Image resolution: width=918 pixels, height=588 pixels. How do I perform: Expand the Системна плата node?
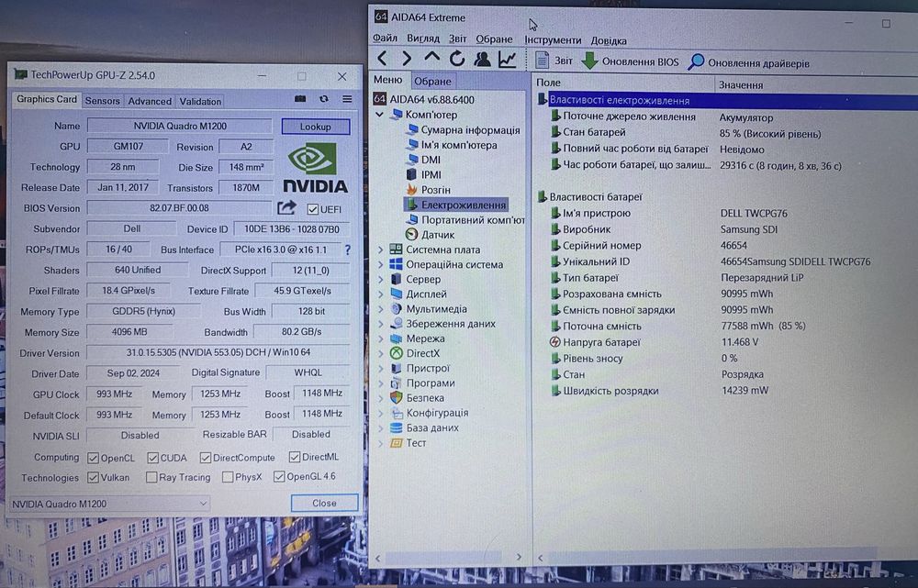click(x=381, y=250)
